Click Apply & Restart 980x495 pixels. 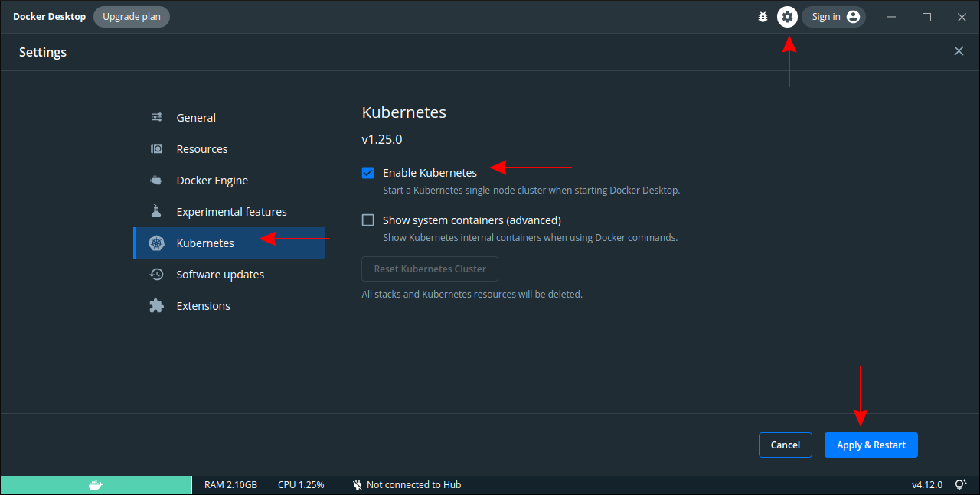click(x=871, y=445)
